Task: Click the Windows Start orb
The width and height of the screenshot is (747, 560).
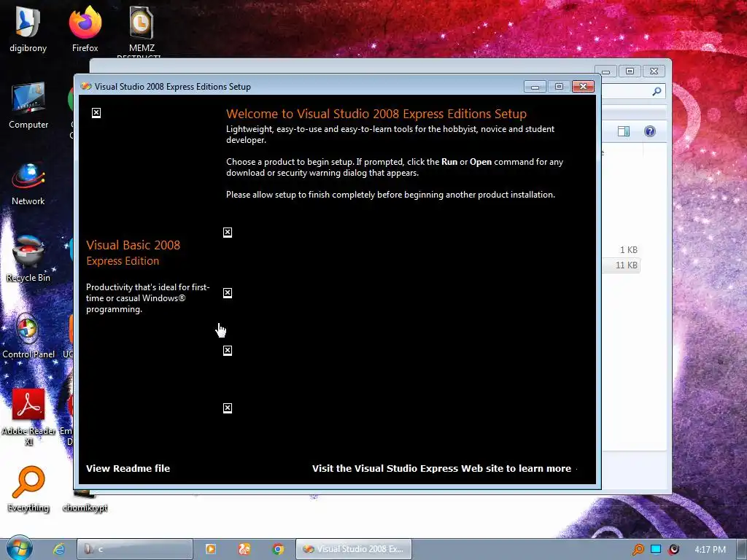Action: coord(19,548)
